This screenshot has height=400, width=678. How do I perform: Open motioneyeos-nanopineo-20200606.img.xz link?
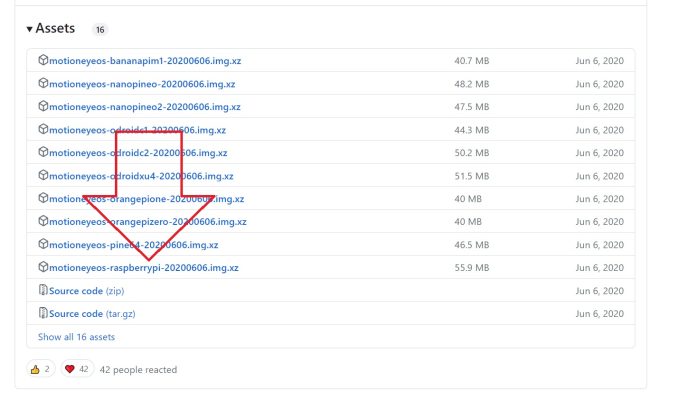(x=142, y=84)
